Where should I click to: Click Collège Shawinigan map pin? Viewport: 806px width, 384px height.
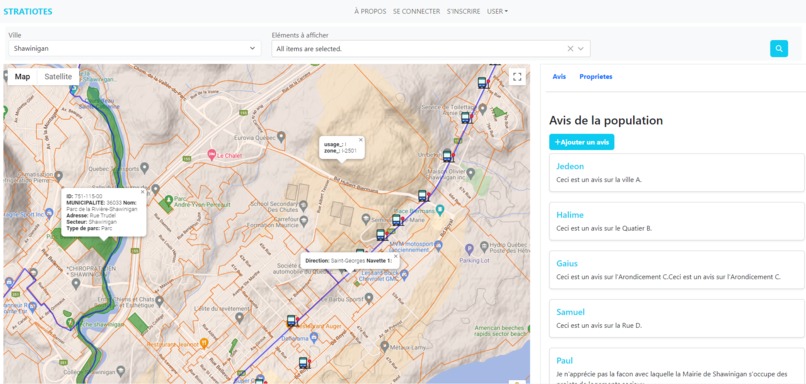tap(120, 371)
